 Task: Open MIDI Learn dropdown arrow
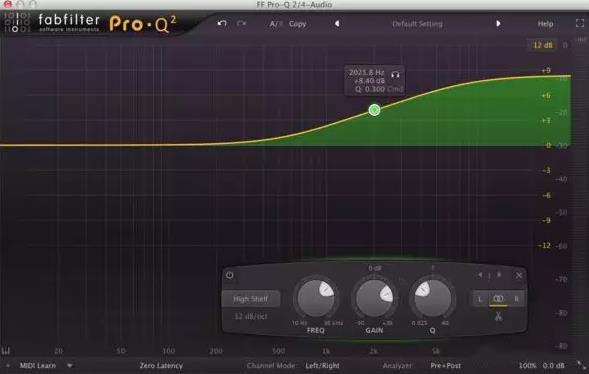tap(69, 365)
